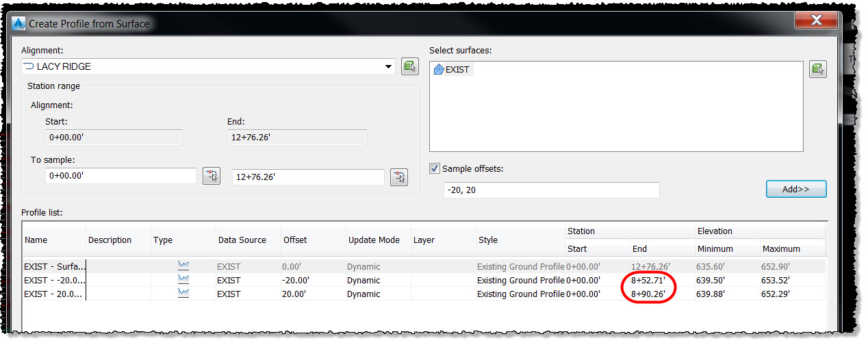Click the Elevation Maximum column header

[x=793, y=249]
